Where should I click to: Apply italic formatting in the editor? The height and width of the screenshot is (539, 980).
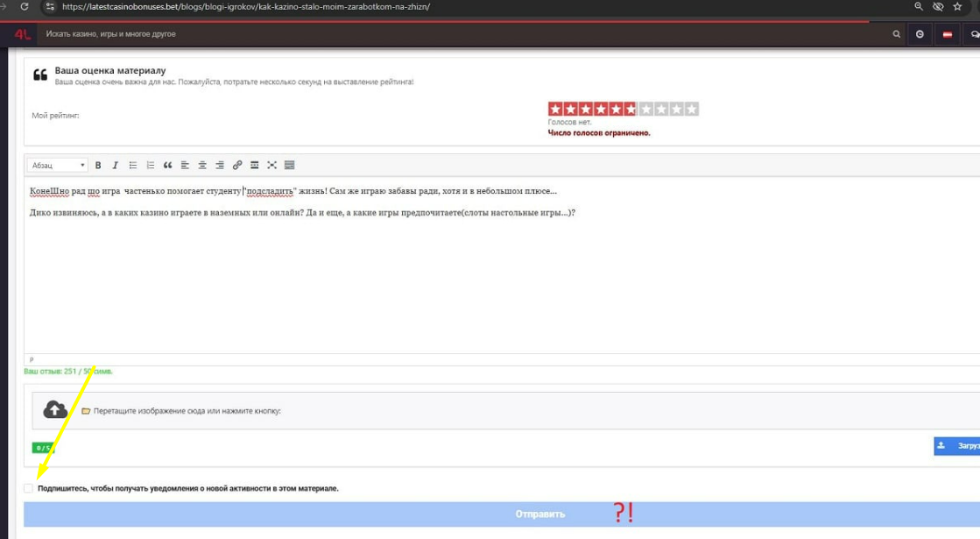[115, 166]
